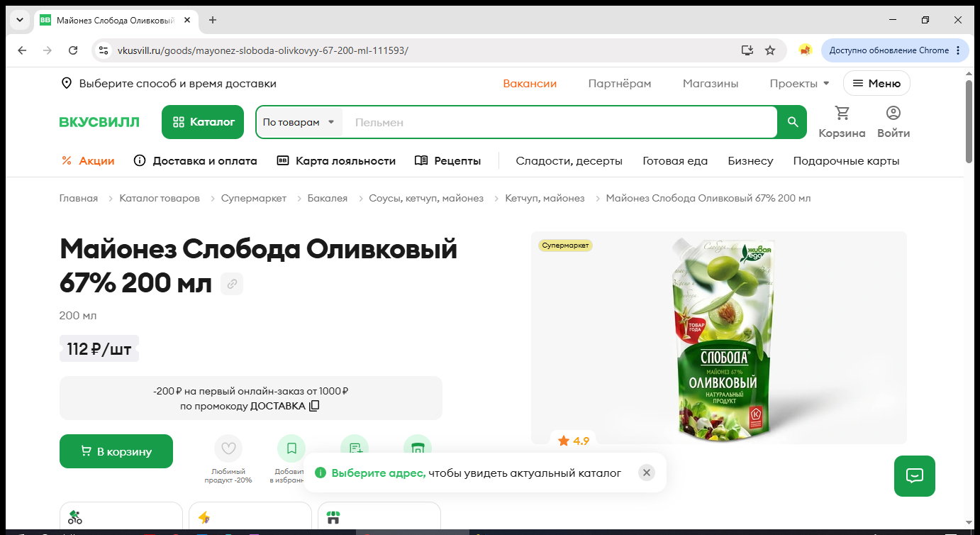Click the lightning ruble icon card
This screenshot has width=980, height=535.
pyautogui.click(x=204, y=517)
